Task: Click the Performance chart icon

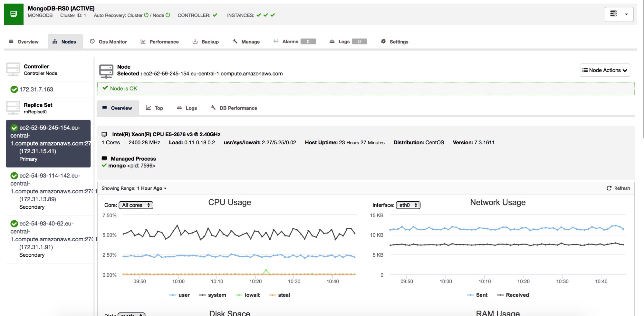Action: click(143, 41)
